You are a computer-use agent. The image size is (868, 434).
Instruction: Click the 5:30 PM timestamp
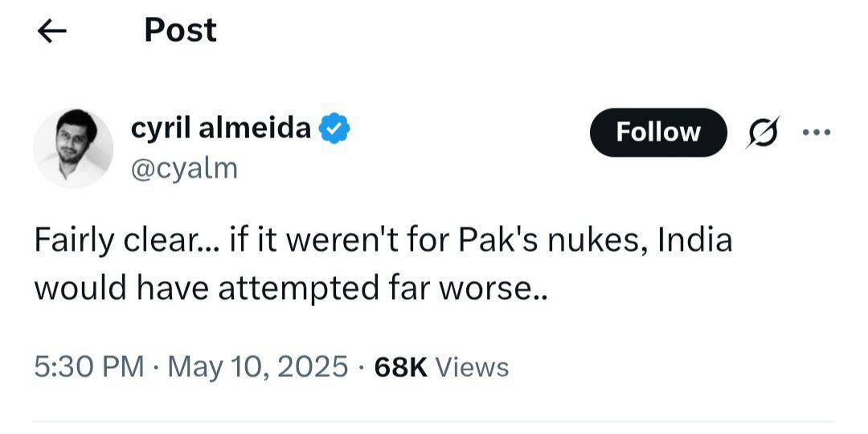(88, 367)
